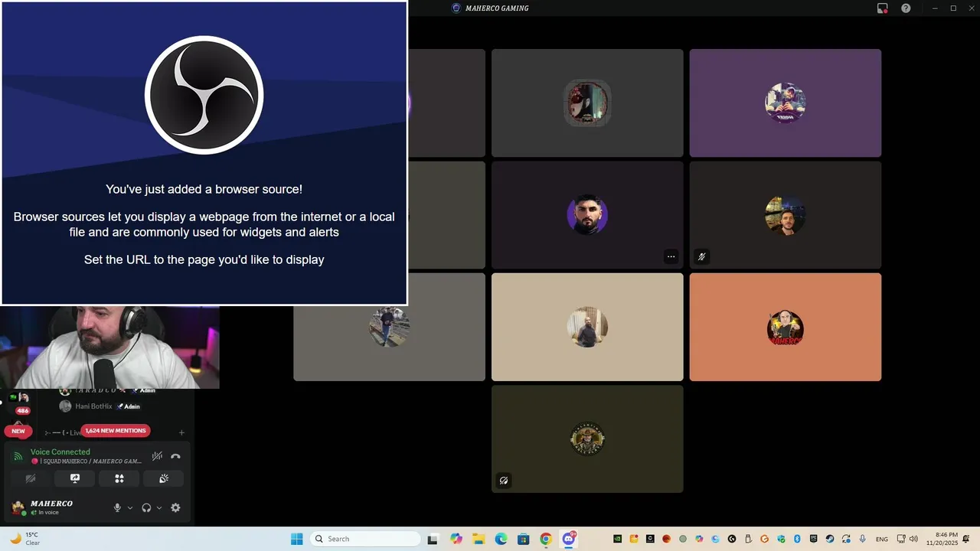Screen dimensions: 980x551
Task: Add a channel with the plus icon
Action: click(181, 433)
